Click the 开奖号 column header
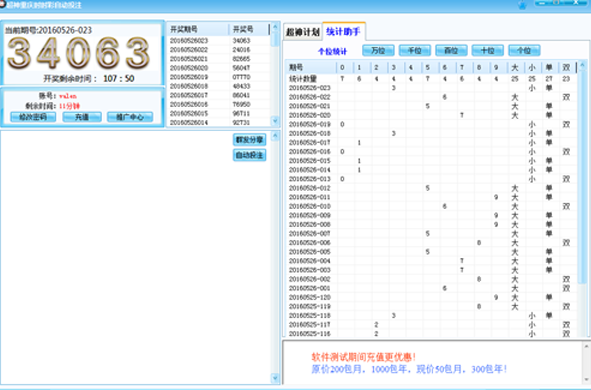The height and width of the screenshot is (390, 591). (x=249, y=29)
